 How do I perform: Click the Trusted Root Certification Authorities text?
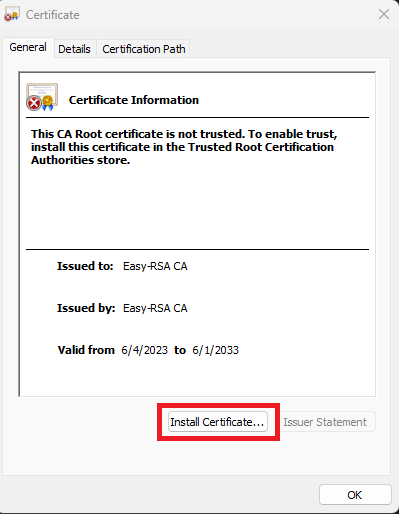click(x=261, y=147)
